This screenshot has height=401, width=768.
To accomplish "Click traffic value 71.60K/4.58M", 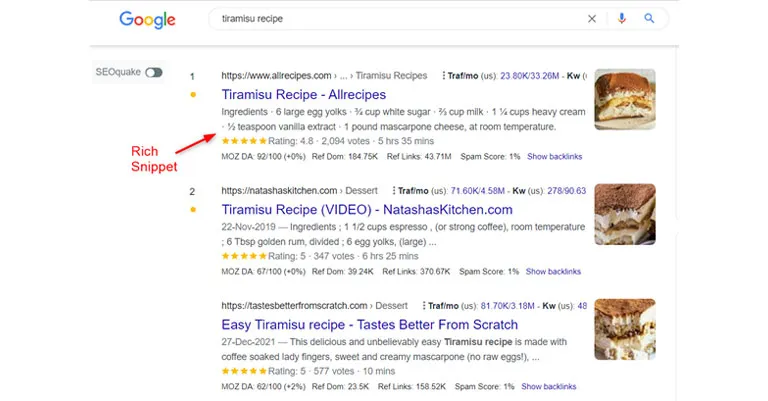I will click(478, 191).
